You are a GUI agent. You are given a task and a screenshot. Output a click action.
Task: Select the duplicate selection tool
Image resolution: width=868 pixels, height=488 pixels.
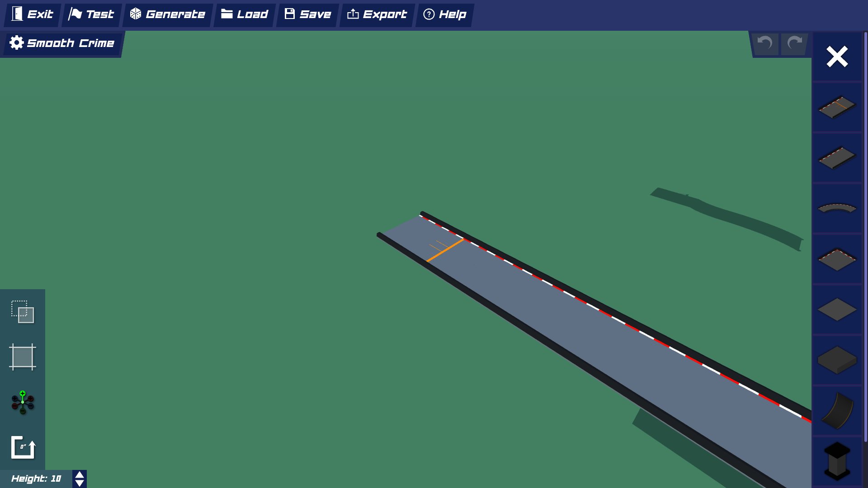(x=23, y=312)
